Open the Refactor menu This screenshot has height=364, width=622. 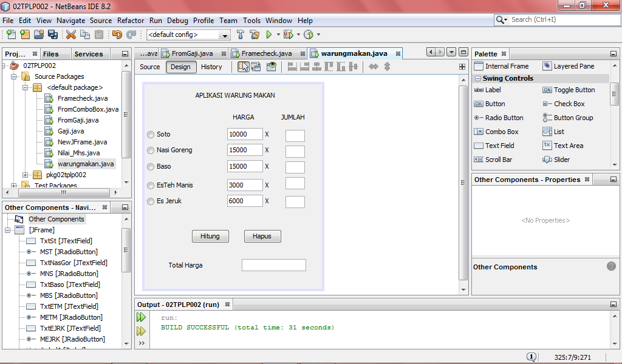tap(131, 20)
